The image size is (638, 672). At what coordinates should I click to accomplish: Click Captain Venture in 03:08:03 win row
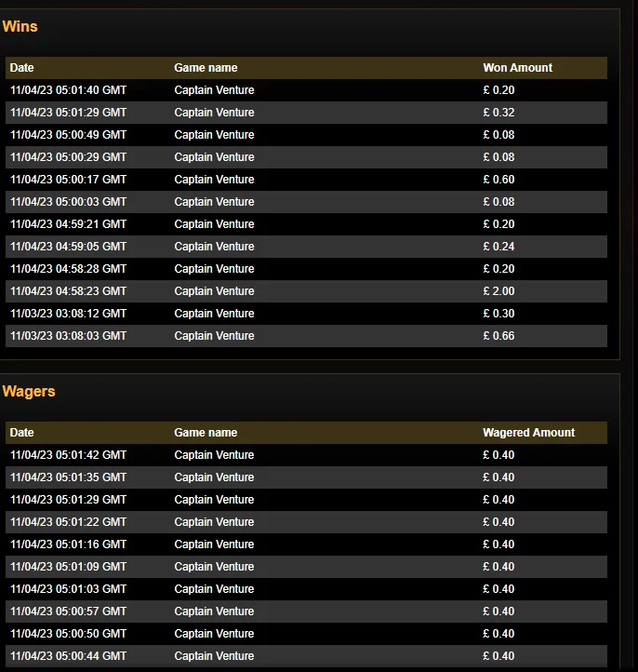(214, 336)
